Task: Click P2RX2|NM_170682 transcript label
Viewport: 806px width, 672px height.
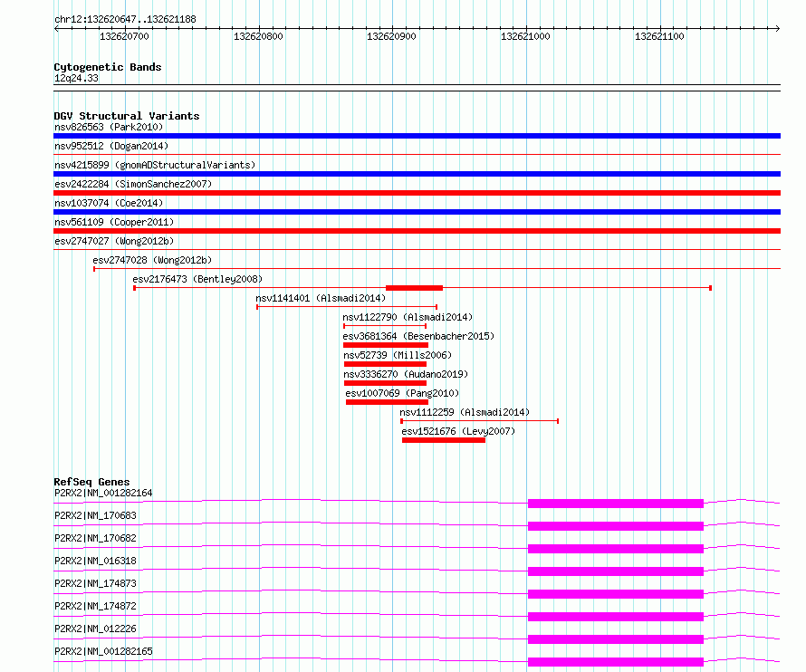Action: pos(95,538)
